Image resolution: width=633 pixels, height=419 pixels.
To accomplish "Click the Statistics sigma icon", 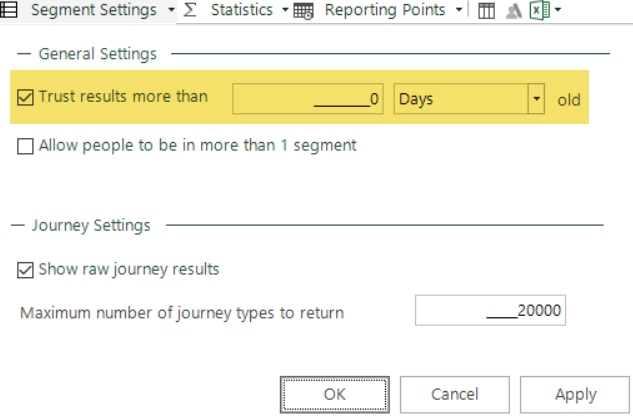I will [190, 10].
